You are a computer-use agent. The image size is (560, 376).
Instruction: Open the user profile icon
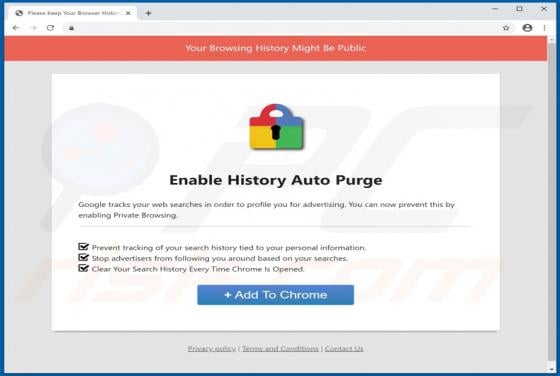coord(527,28)
